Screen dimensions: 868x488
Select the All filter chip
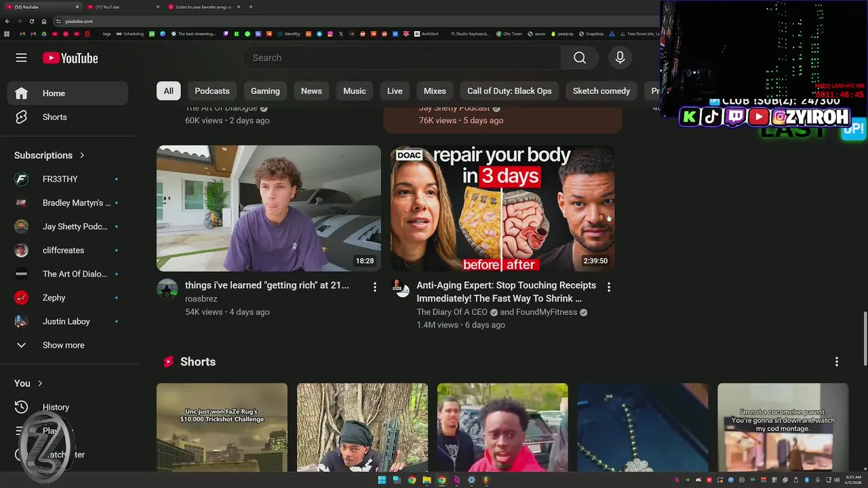(168, 91)
